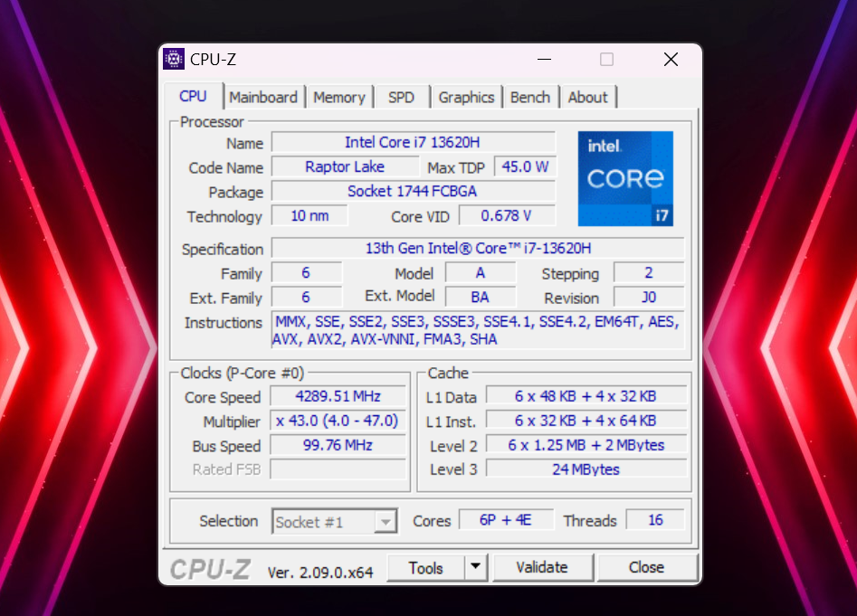Switch to the Mainboard tab
Viewport: 857px width, 616px height.
click(x=263, y=97)
